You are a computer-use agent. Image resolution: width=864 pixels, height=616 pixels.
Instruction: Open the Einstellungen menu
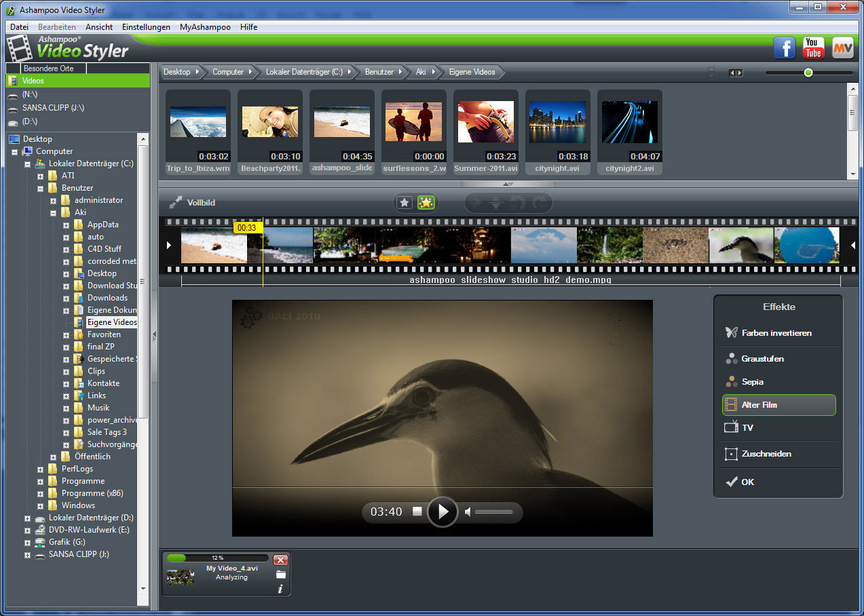pyautogui.click(x=146, y=27)
